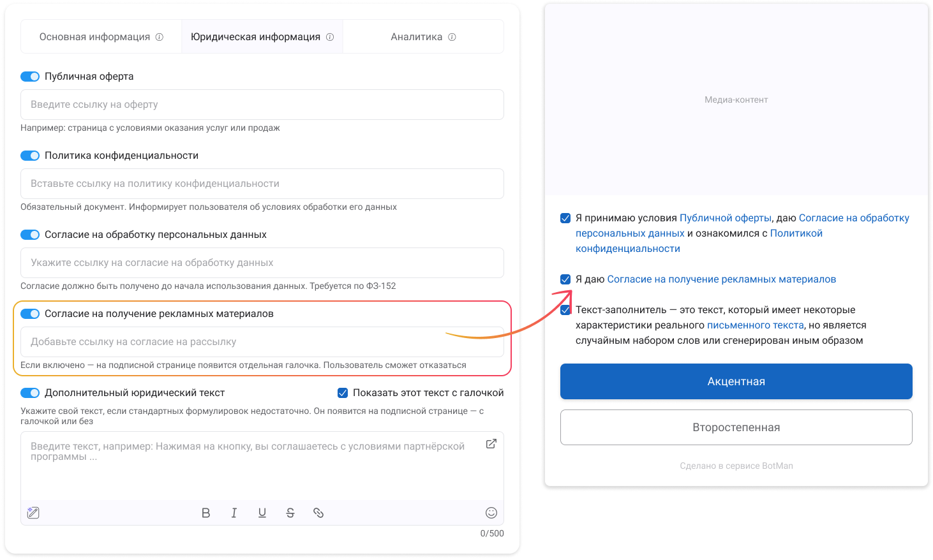Disable the Публичная оферта toggle
Viewport: 933px width, 560px height.
(x=30, y=77)
